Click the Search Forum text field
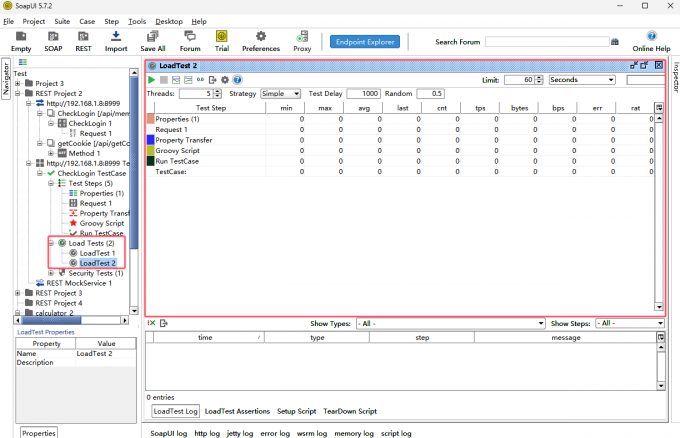Screen dimensions: 680x438 pos(547,42)
